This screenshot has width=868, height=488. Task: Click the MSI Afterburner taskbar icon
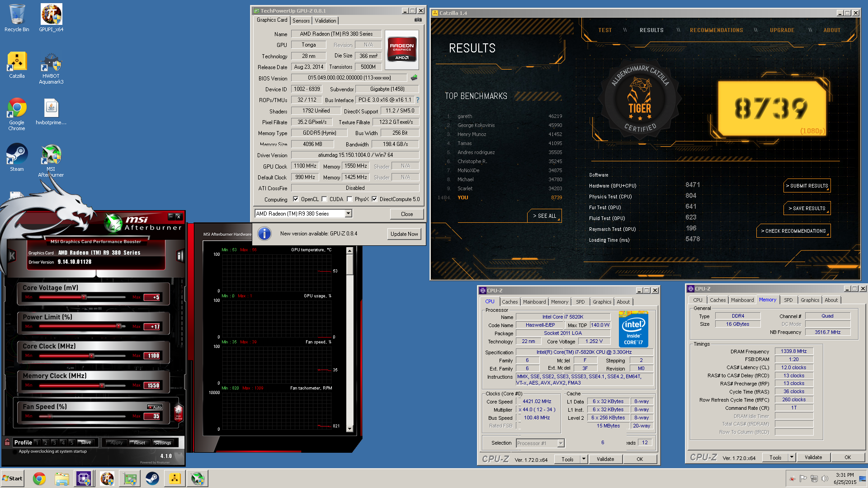198,479
